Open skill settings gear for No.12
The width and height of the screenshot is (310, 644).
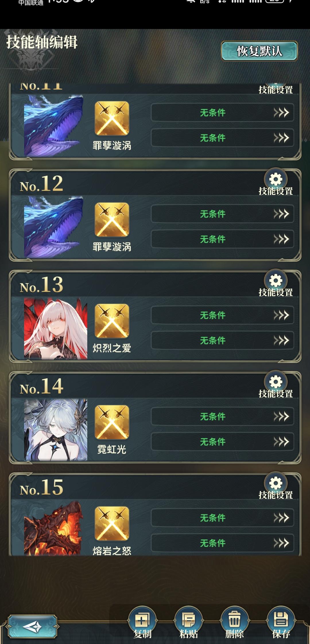[x=276, y=179]
